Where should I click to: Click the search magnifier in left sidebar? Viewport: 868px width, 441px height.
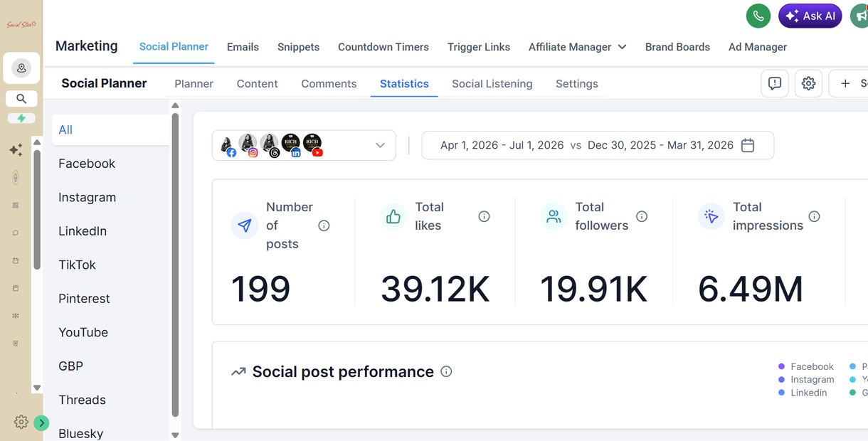click(21, 99)
